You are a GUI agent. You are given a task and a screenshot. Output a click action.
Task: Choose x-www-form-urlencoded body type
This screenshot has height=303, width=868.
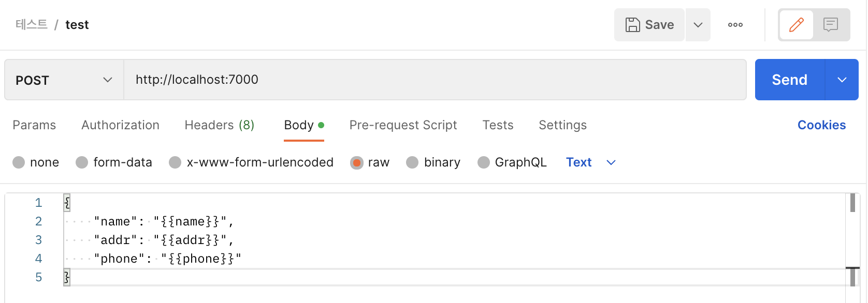(x=175, y=162)
